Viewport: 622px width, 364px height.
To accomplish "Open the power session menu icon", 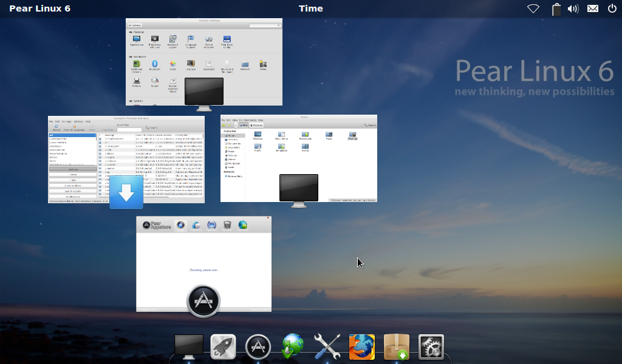I will pyautogui.click(x=612, y=8).
